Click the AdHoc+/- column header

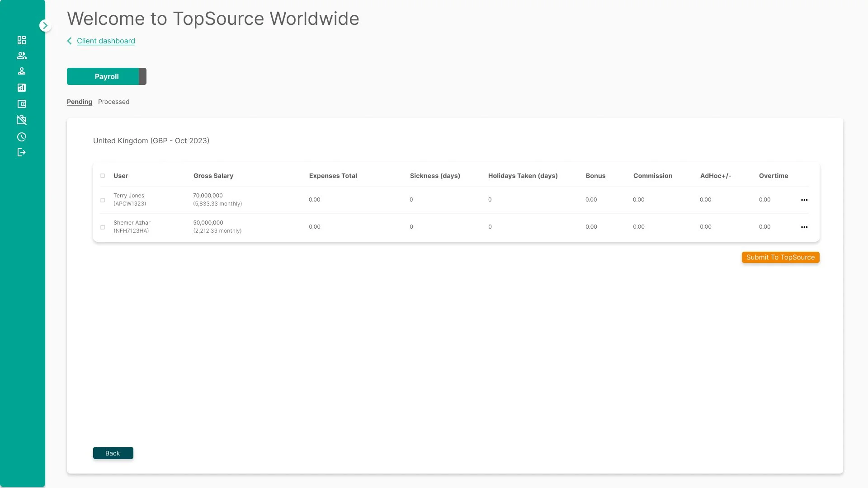(715, 176)
